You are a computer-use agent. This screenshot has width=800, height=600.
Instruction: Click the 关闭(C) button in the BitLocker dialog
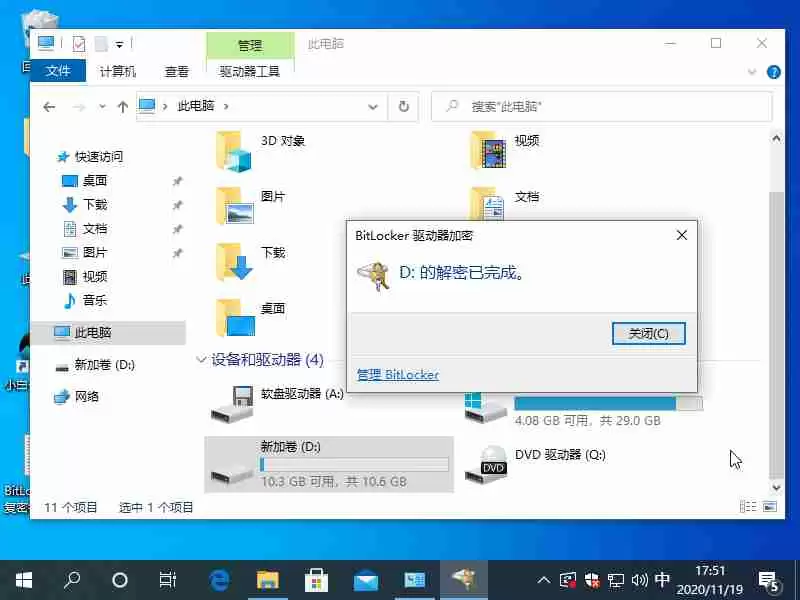click(x=649, y=333)
